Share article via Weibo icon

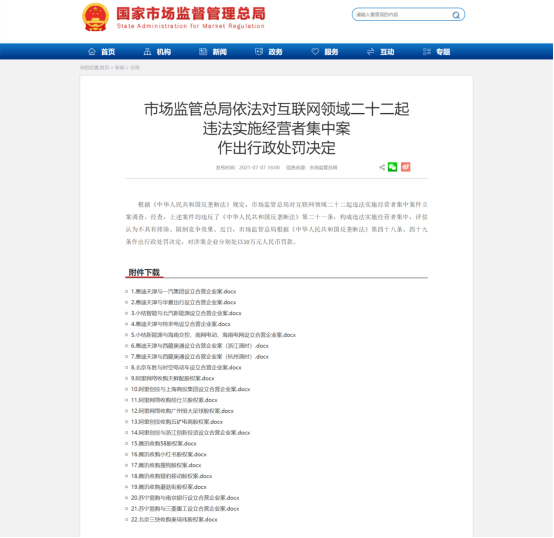(406, 167)
